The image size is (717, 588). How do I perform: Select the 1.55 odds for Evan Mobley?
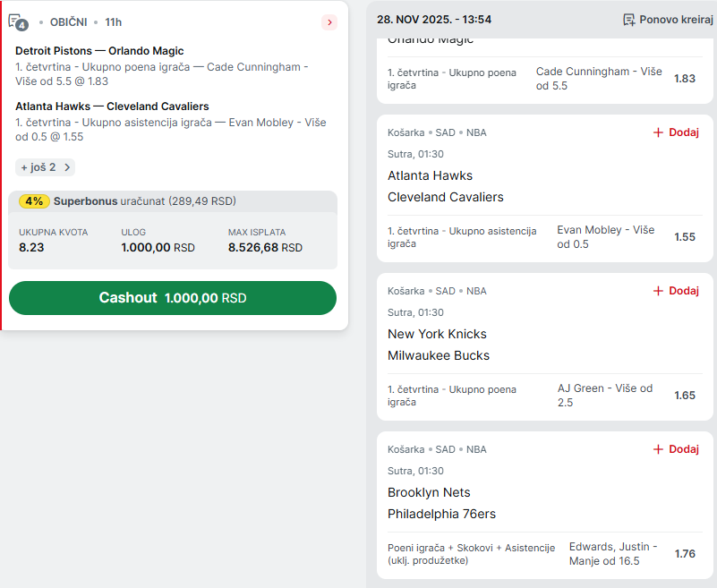coord(685,237)
